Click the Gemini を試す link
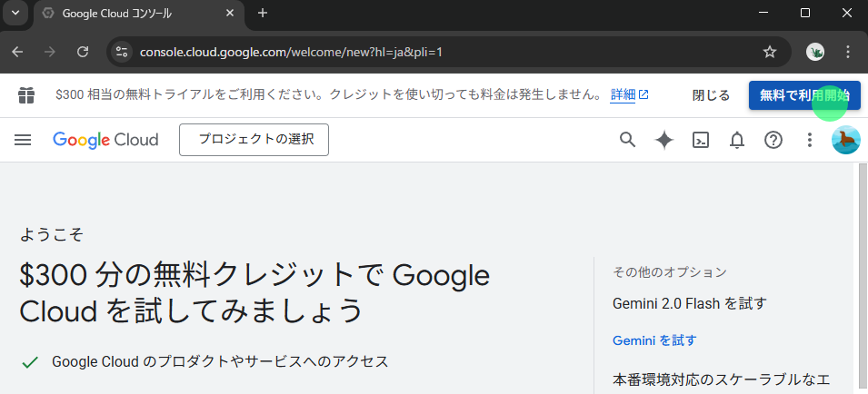The width and height of the screenshot is (868, 394). click(654, 340)
